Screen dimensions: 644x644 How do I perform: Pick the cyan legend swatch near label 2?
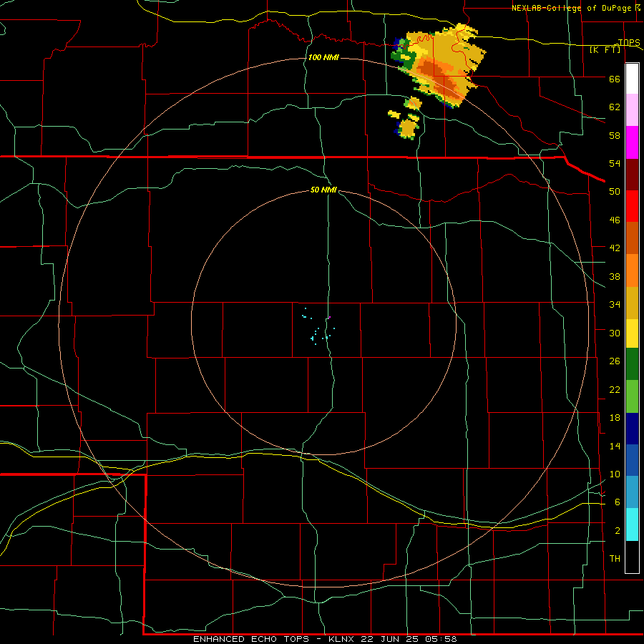(x=632, y=525)
